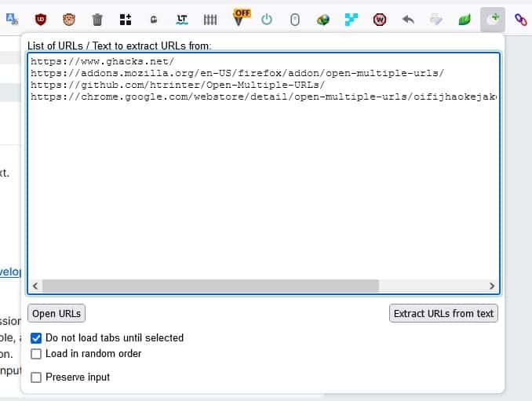Open the uBlock Origin shield icon
532x401 pixels.
[x=41, y=20]
